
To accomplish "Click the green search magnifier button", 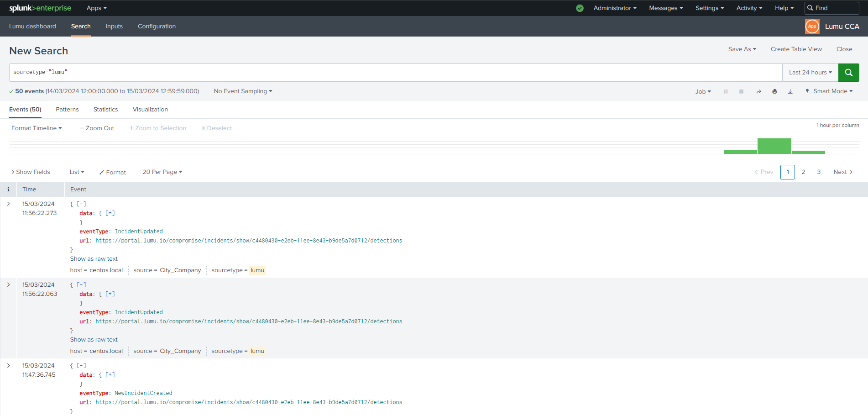I will point(848,73).
